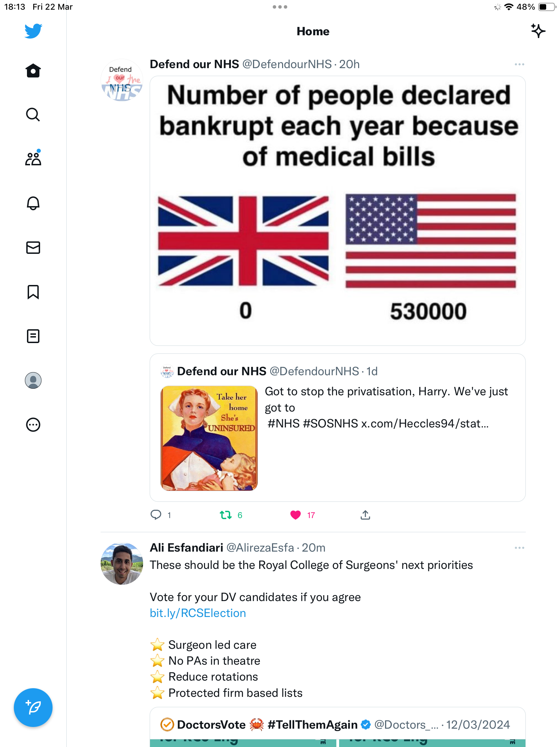Toggle retweet on tweet with 6 retweets
The image size is (560, 747).
point(226,515)
